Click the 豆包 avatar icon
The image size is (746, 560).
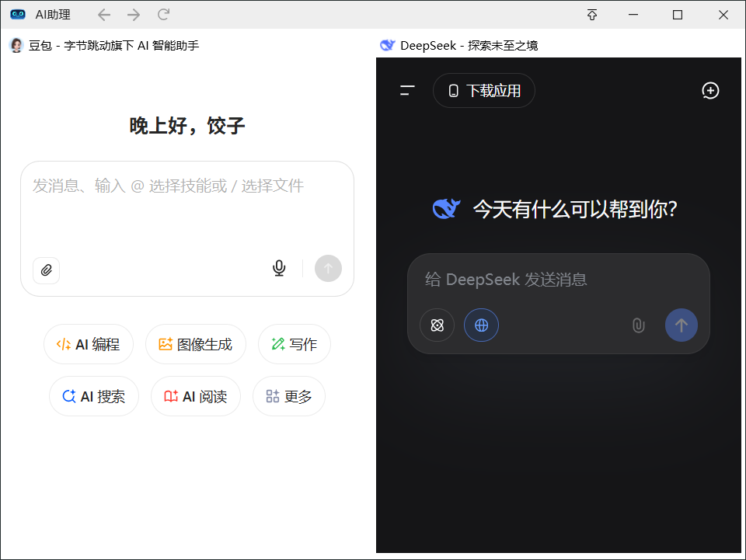(x=16, y=45)
